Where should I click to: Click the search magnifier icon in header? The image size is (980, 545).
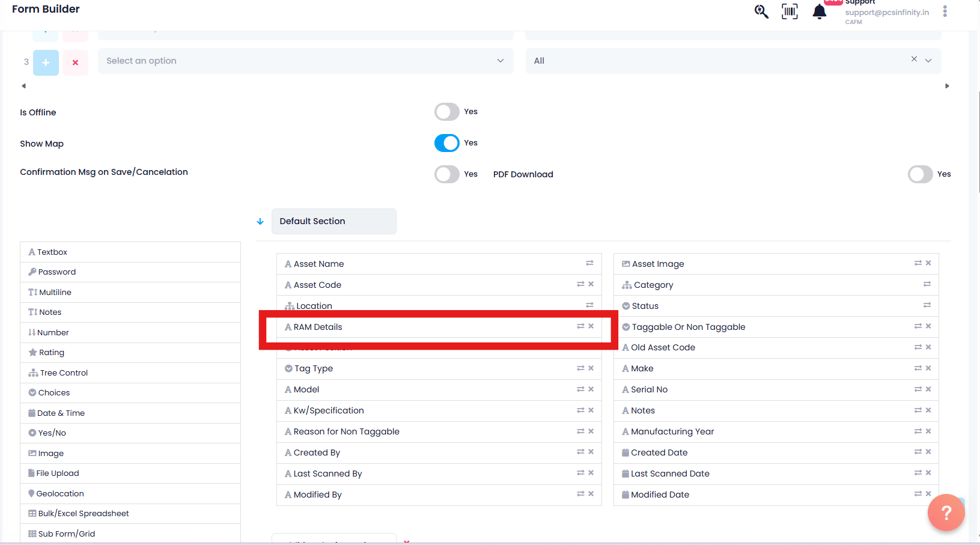click(x=761, y=11)
